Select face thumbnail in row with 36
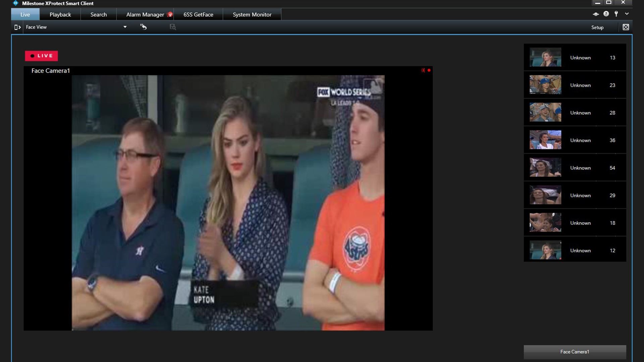The width and height of the screenshot is (644, 362). coord(545,140)
